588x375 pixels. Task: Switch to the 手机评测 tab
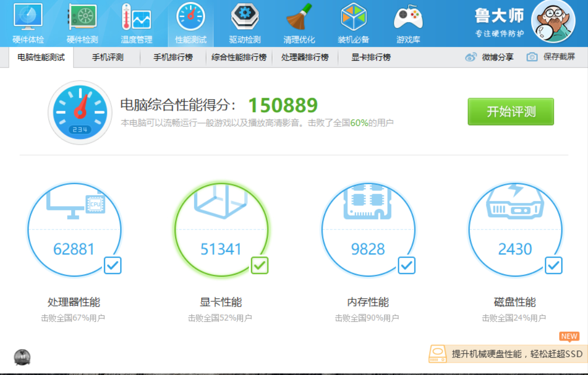coord(107,57)
